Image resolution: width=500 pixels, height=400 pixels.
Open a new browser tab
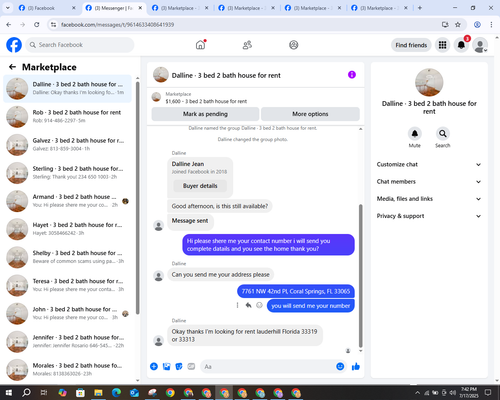pos(420,8)
